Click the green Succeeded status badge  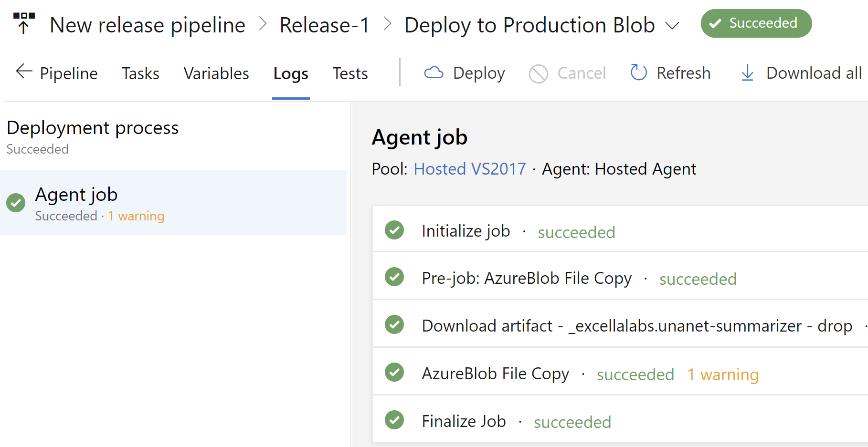pyautogui.click(x=756, y=23)
